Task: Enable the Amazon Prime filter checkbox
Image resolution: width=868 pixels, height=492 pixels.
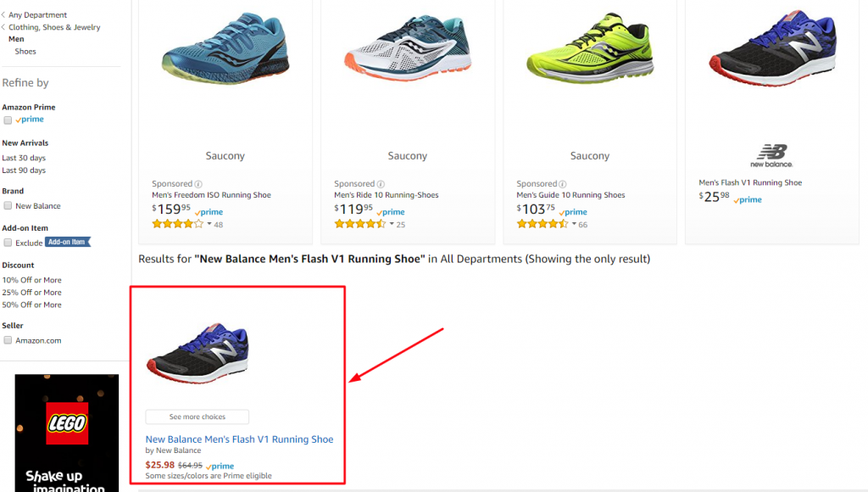Action: pyautogui.click(x=8, y=120)
